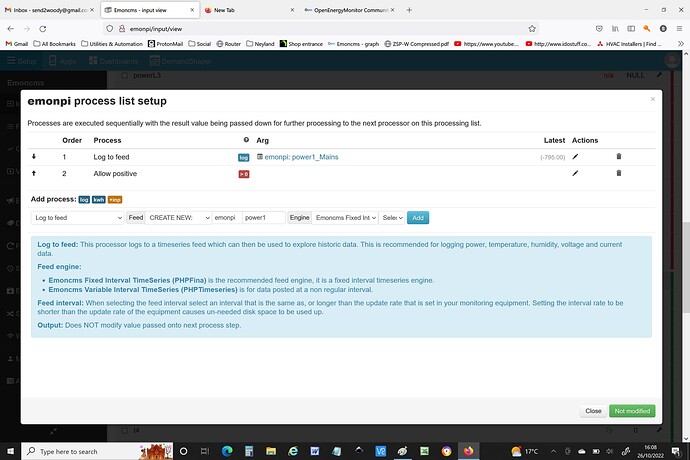Show hidden system tray icons
The width and height of the screenshot is (690, 460).
[x=553, y=451]
